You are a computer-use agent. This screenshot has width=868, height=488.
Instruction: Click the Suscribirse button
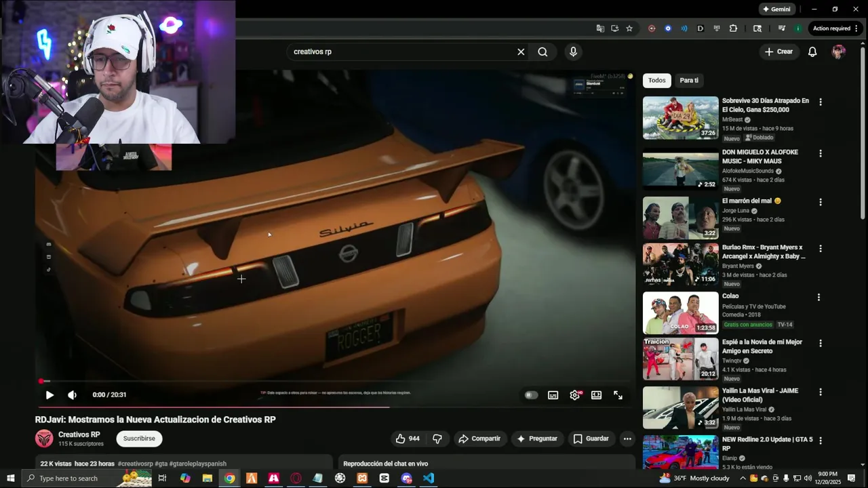(139, 439)
